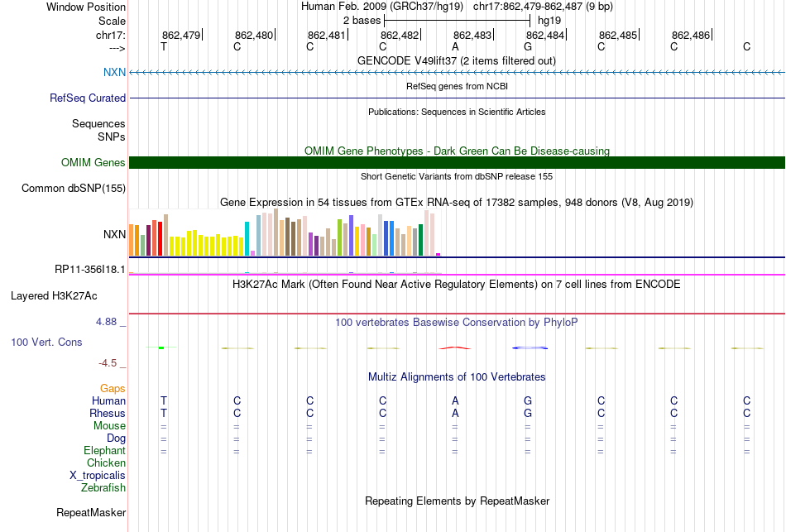Click the Dog species row label
Image resolution: width=786 pixels, height=532 pixels.
(116, 439)
